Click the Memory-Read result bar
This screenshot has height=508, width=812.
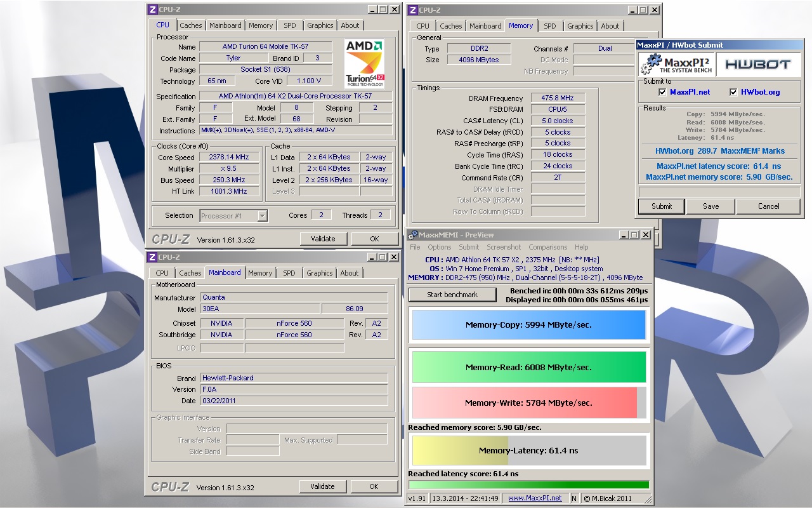pos(528,367)
